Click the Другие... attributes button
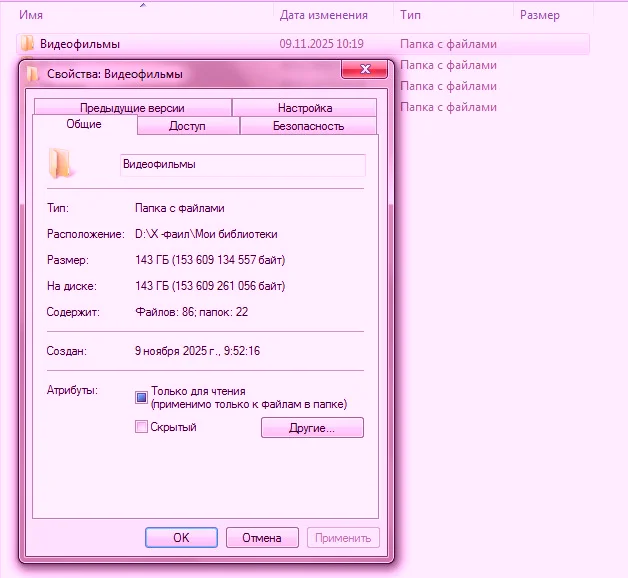 pos(312,428)
